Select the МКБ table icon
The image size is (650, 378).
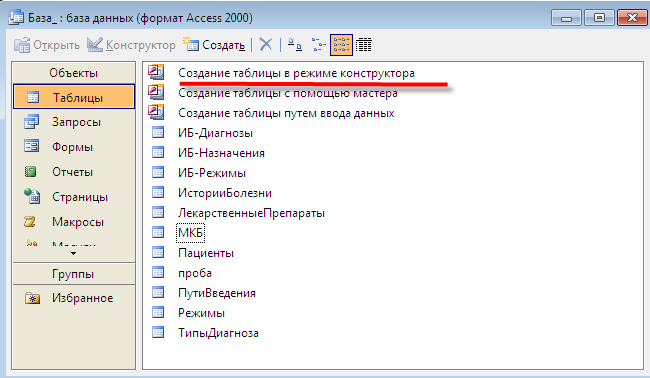pyautogui.click(x=158, y=233)
